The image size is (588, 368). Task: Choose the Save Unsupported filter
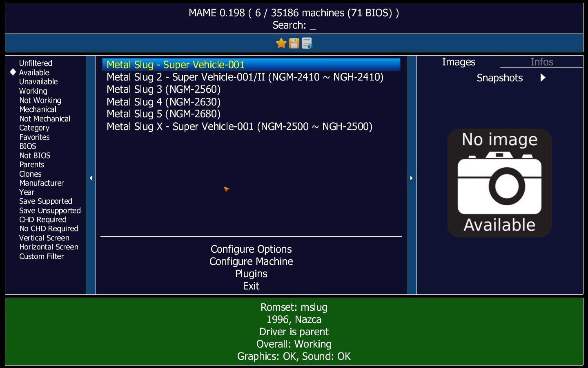50,211
